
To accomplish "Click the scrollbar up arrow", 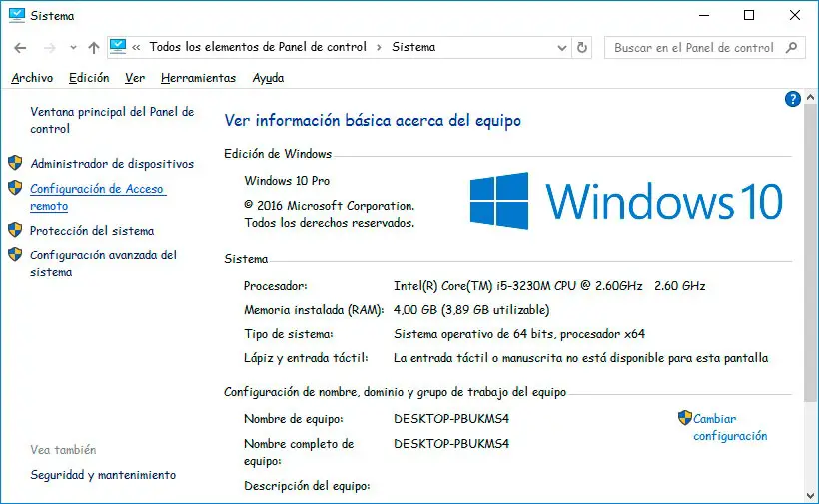I will (x=810, y=97).
